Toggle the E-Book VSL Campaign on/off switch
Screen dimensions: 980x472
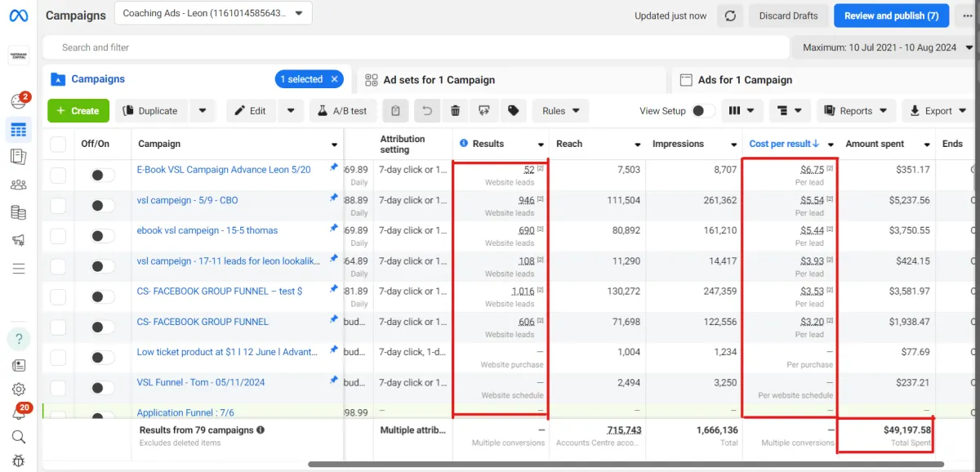(x=102, y=175)
